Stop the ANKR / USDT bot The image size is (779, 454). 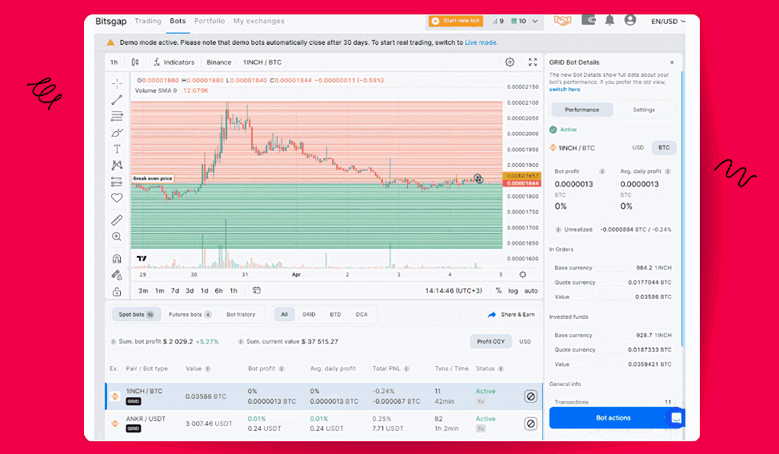click(531, 424)
